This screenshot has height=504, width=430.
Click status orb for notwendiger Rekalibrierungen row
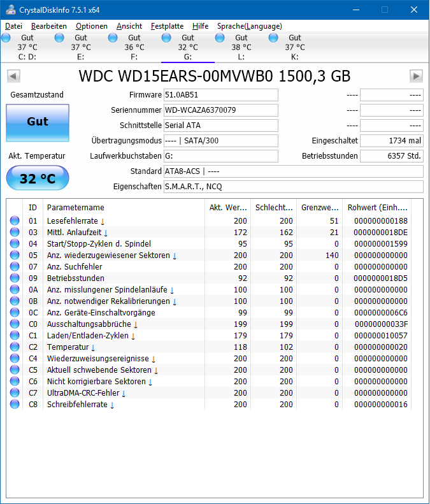click(x=15, y=301)
